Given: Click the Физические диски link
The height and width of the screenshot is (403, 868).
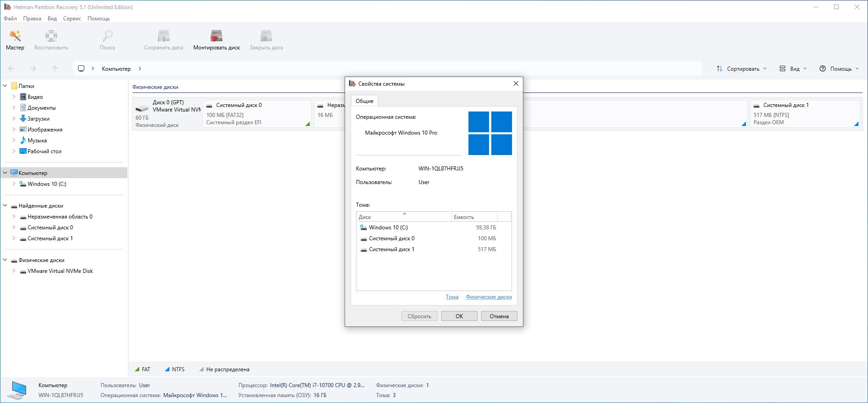Looking at the screenshot, I should [488, 297].
